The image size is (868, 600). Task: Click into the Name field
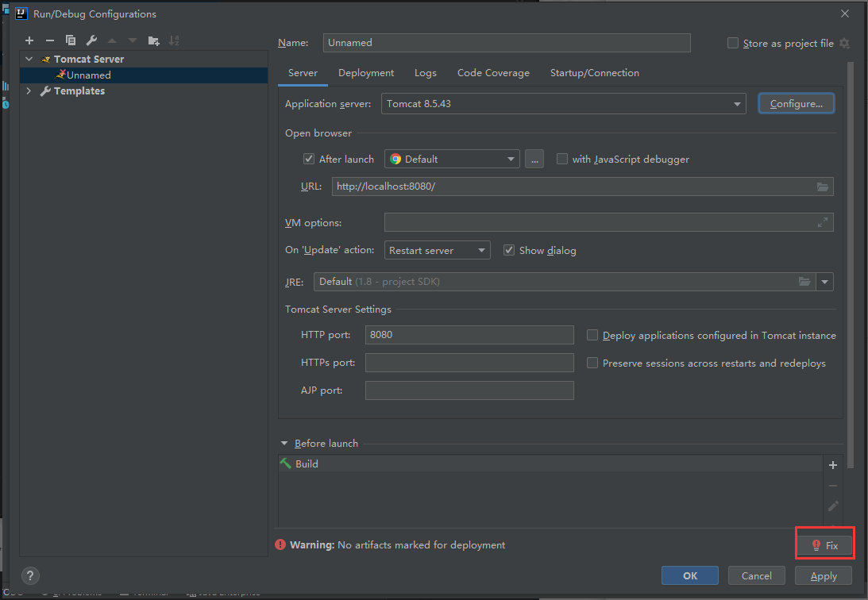pos(507,43)
